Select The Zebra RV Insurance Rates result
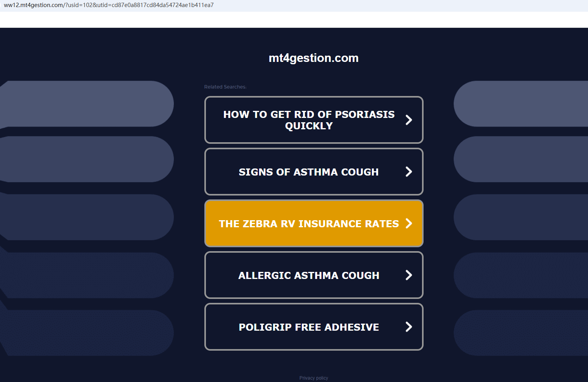 pyautogui.click(x=308, y=224)
